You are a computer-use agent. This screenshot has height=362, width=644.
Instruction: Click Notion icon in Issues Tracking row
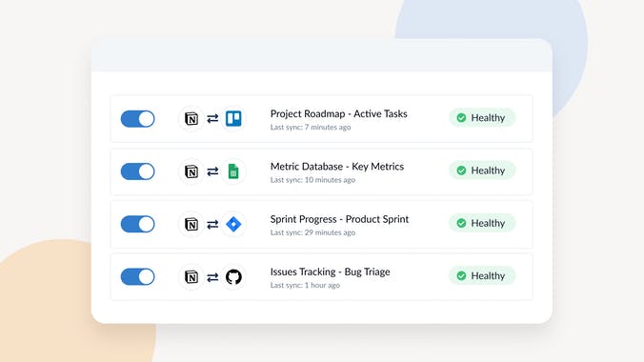[x=191, y=276]
